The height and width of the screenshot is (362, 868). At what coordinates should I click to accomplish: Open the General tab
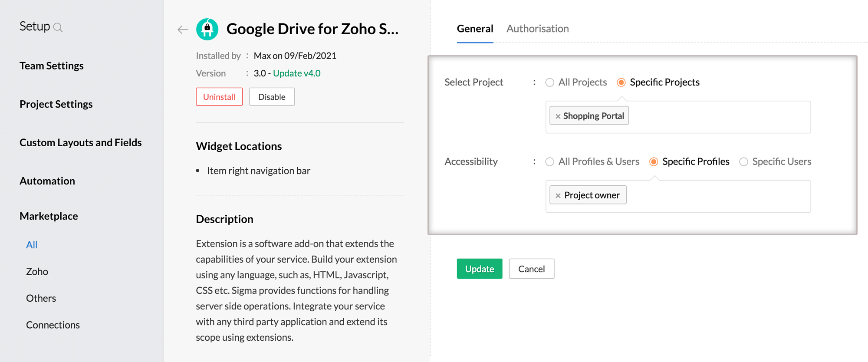click(475, 29)
